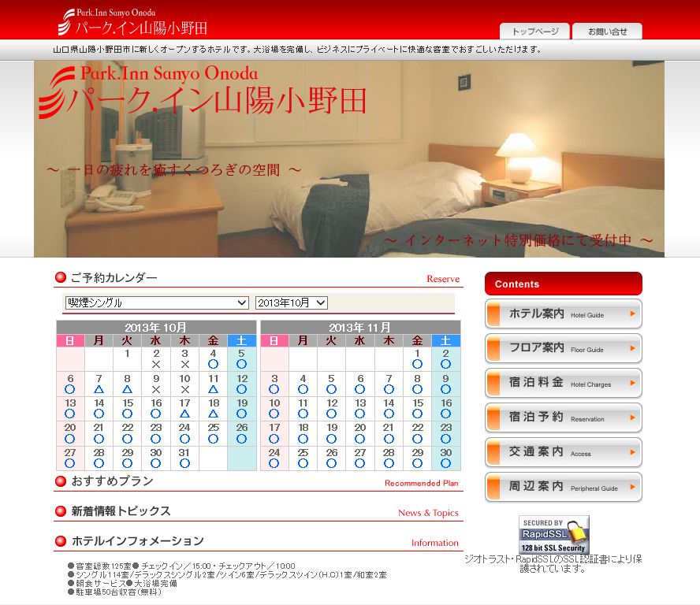700x605 pixels.
Task: Open the month dropdown 2013年10月
Action: pos(292,302)
